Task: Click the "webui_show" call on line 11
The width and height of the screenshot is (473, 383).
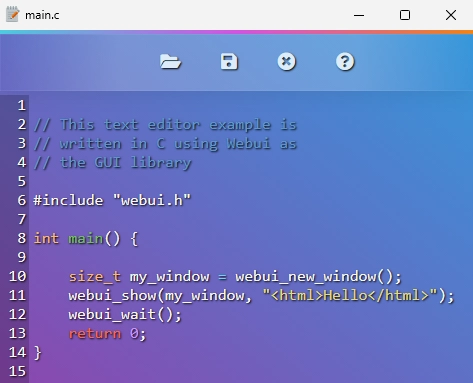Action: tap(113, 296)
